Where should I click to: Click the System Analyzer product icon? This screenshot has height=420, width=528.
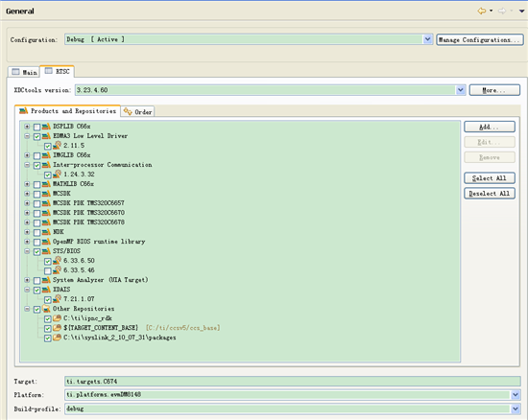point(46,280)
